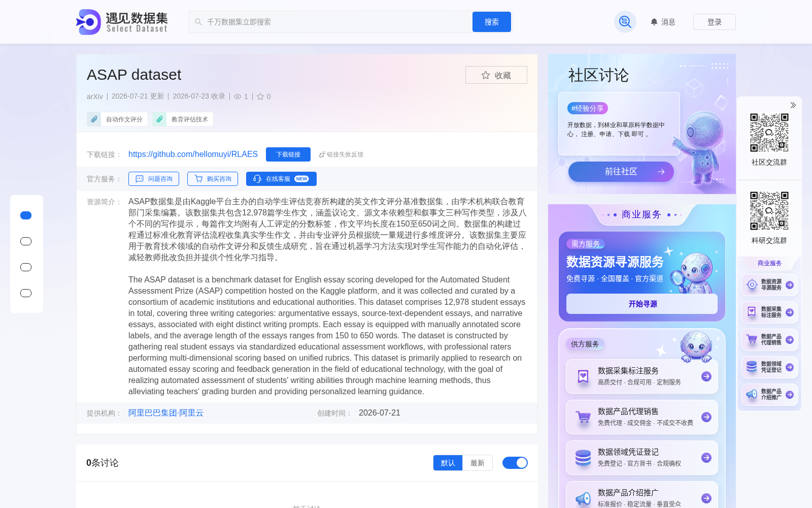Click the blue 下载链接 button

coord(288,154)
